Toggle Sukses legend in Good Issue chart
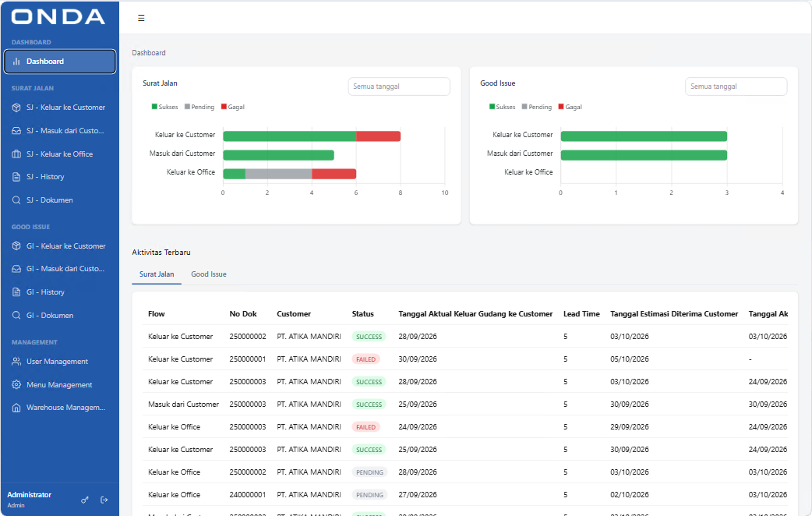The height and width of the screenshot is (516, 812). click(503, 107)
